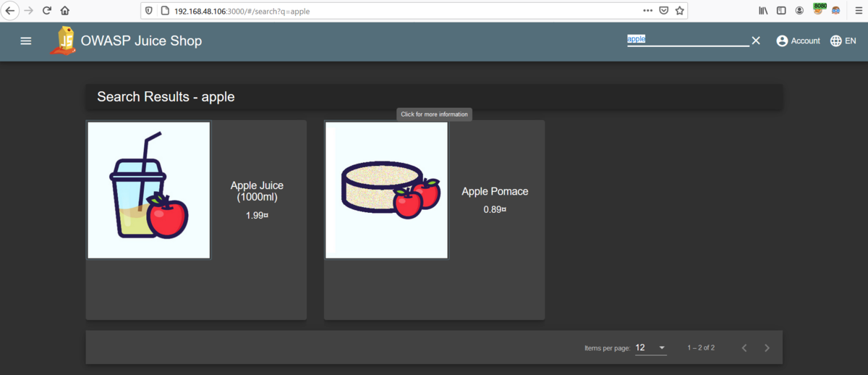This screenshot has width=868, height=375.
Task: Click the Juice Shop logo icon
Action: point(64,41)
